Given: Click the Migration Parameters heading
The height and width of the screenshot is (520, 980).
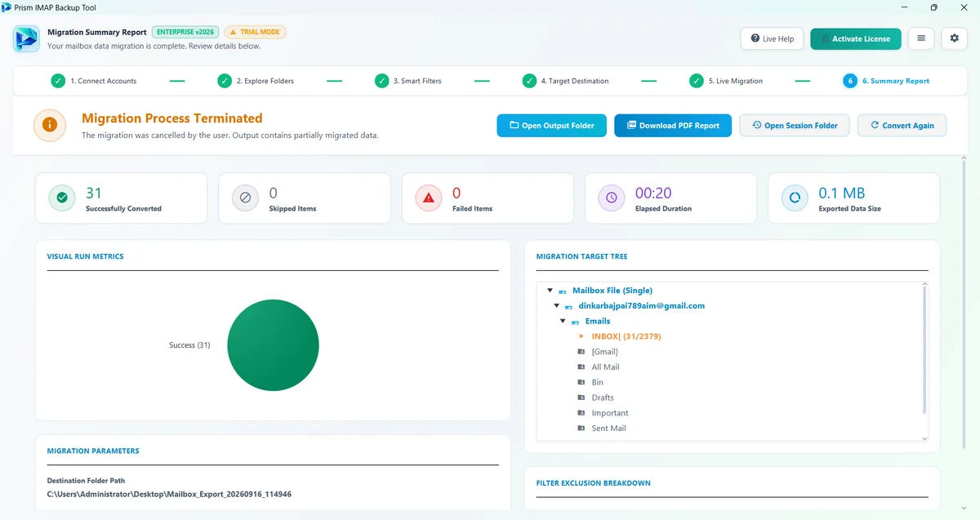Looking at the screenshot, I should pyautogui.click(x=93, y=451).
